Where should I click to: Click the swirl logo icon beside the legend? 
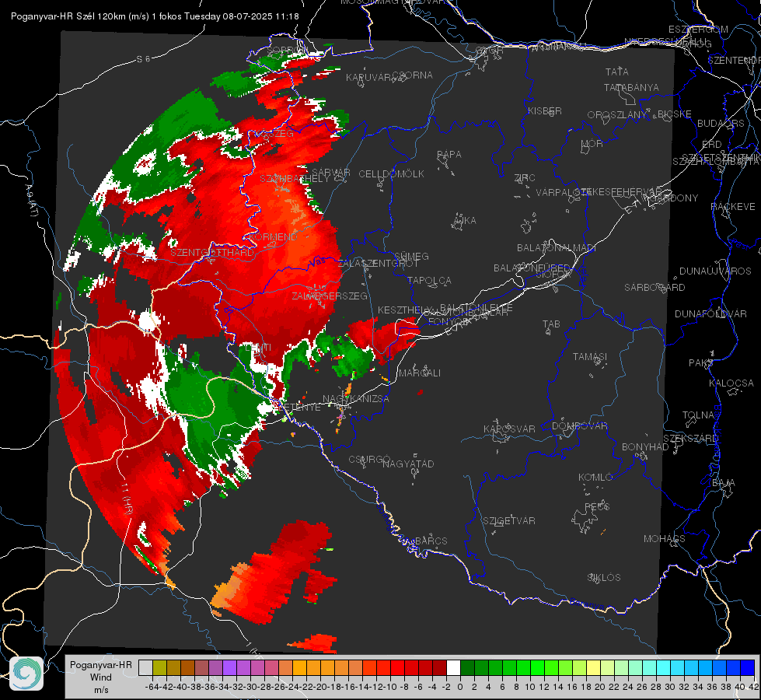pos(26,674)
